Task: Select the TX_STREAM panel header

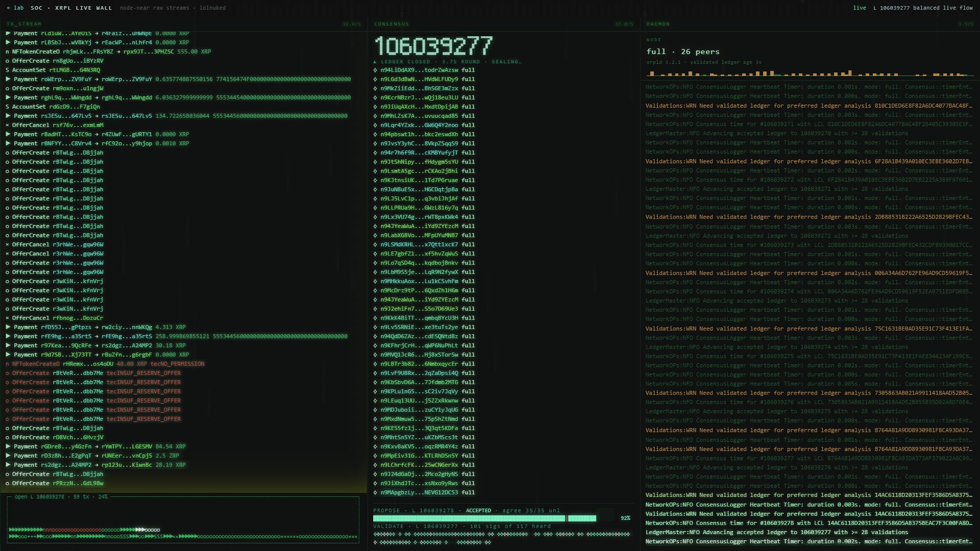Action: (x=184, y=24)
